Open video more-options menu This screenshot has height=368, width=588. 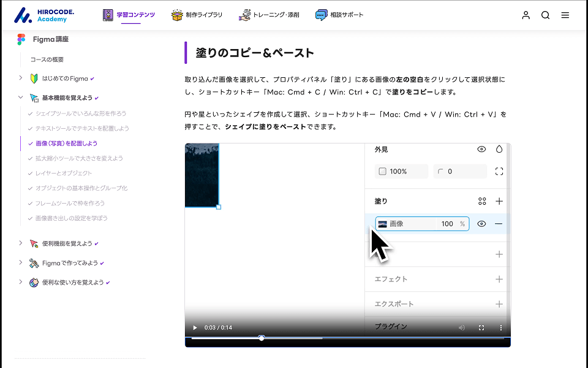point(501,328)
